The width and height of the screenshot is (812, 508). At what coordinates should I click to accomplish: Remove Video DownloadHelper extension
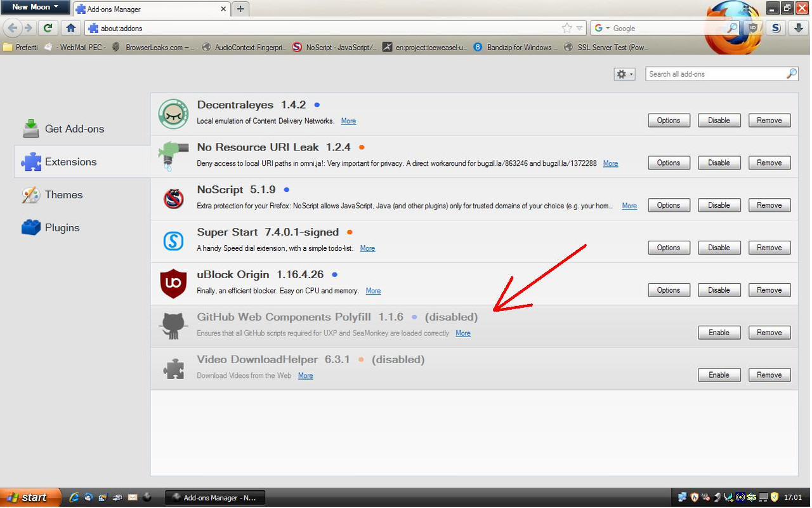click(769, 375)
